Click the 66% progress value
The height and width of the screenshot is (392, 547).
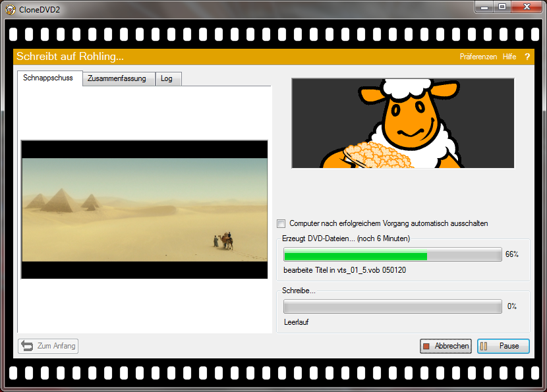tap(512, 254)
